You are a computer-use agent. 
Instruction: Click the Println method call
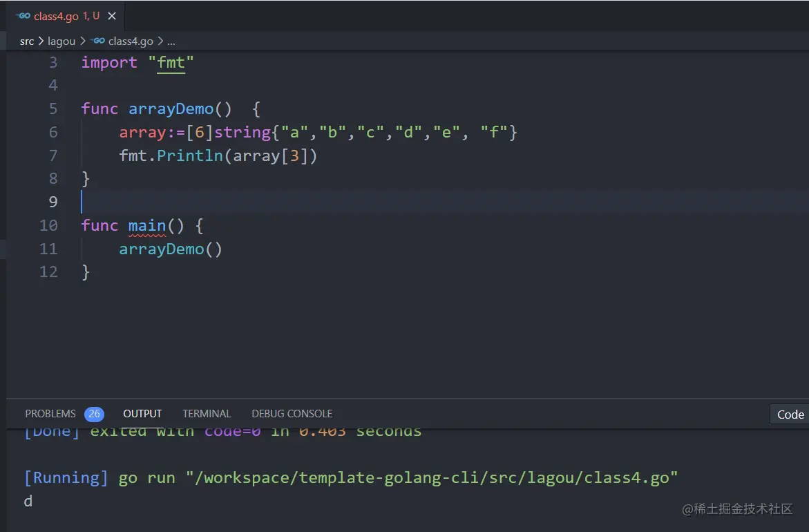(x=190, y=155)
